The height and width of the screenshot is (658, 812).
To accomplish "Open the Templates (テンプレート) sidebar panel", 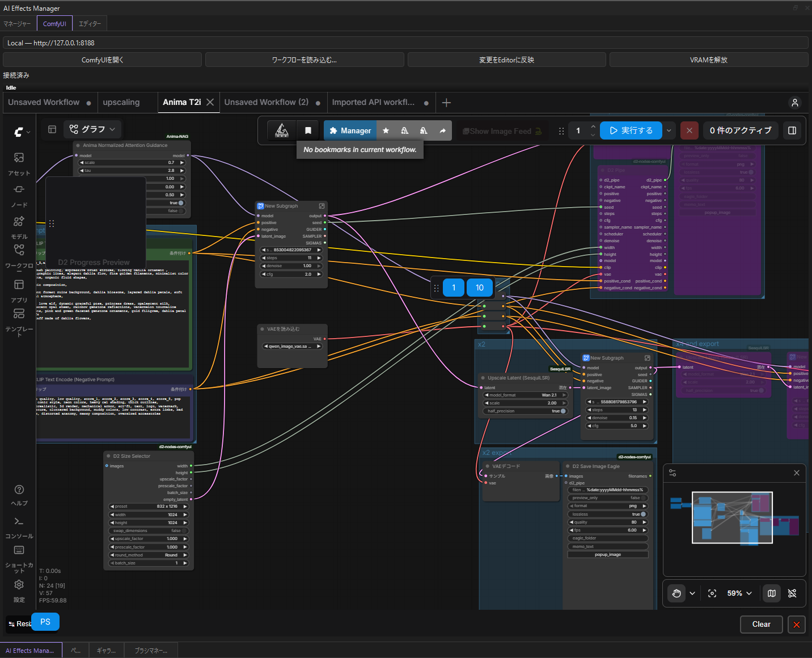I will (x=19, y=322).
